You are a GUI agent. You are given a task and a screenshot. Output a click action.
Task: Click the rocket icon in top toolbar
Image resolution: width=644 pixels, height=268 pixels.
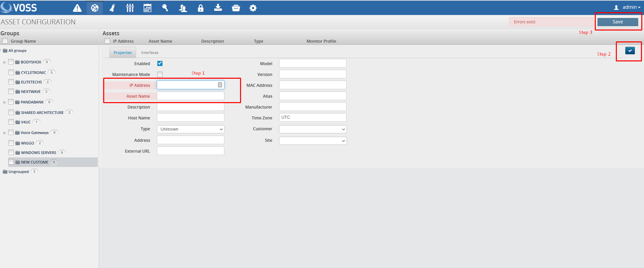[x=112, y=8]
